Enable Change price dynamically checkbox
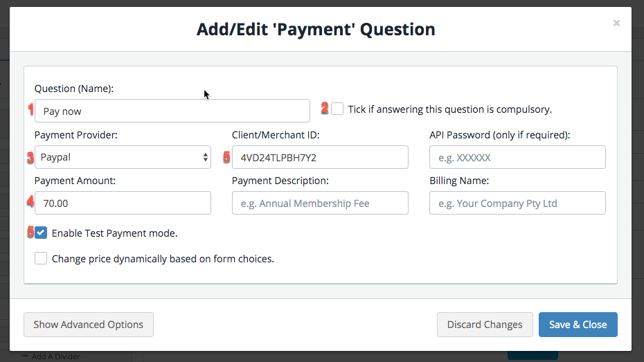Viewport: 644px width, 362px height. click(x=42, y=259)
